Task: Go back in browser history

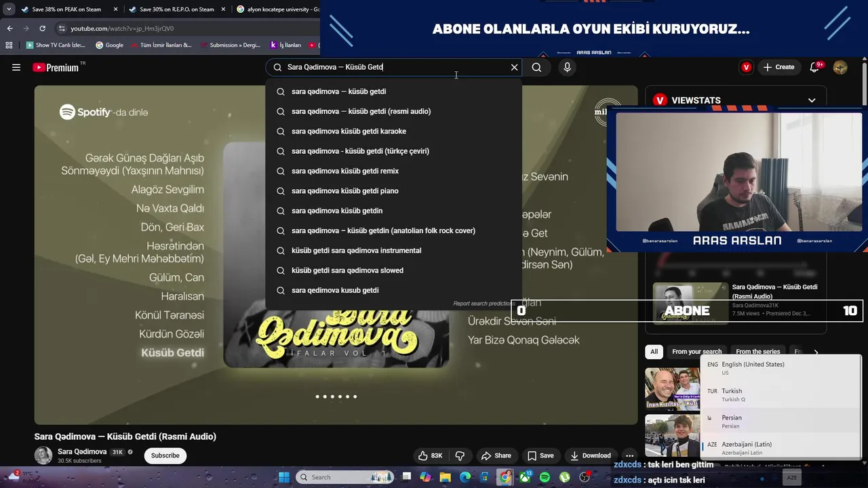Action: click(x=9, y=28)
